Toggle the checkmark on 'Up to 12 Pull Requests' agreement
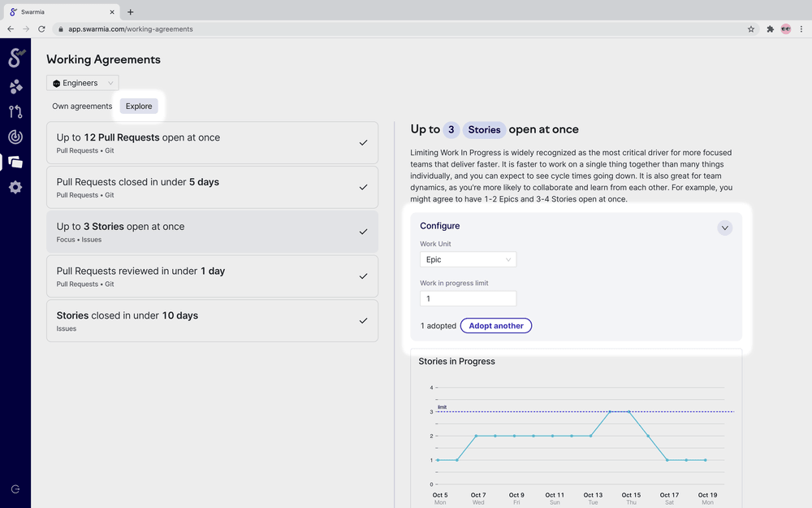The height and width of the screenshot is (508, 812). pos(363,142)
